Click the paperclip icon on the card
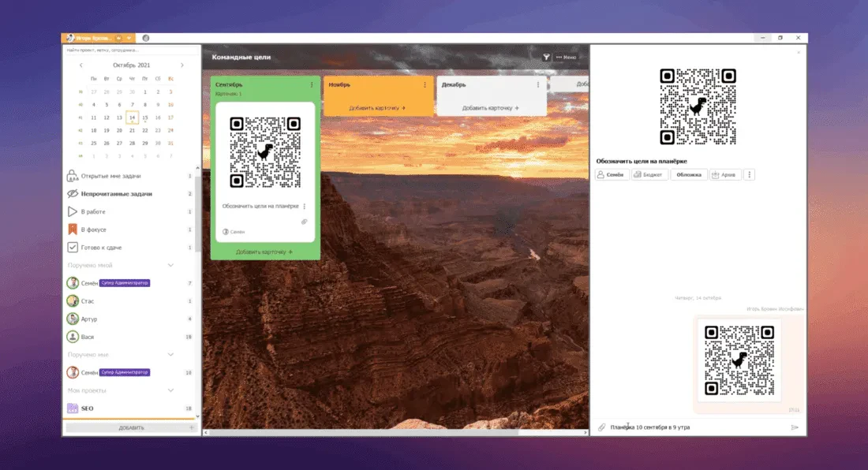Screen dimensions: 868x470 click(304, 222)
